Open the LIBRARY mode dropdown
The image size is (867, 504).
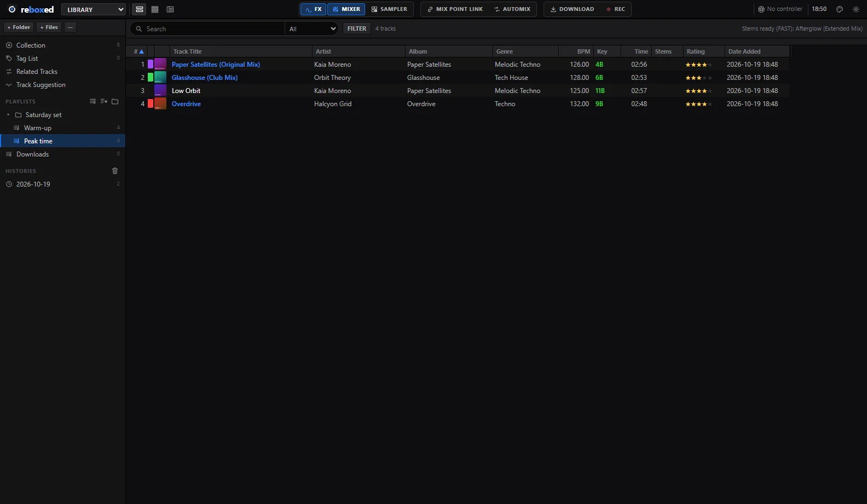(x=94, y=10)
